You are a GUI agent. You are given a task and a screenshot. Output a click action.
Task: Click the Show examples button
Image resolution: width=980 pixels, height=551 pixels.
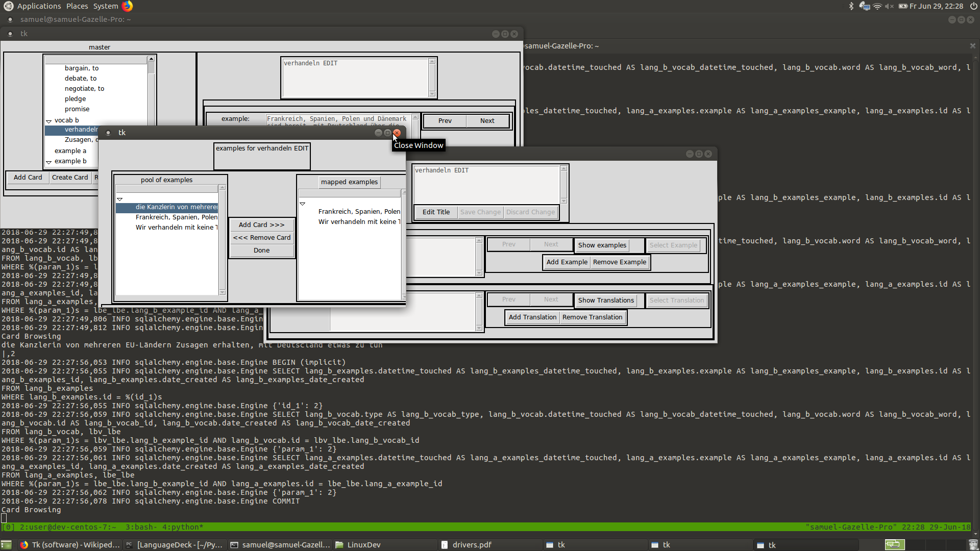click(x=602, y=245)
